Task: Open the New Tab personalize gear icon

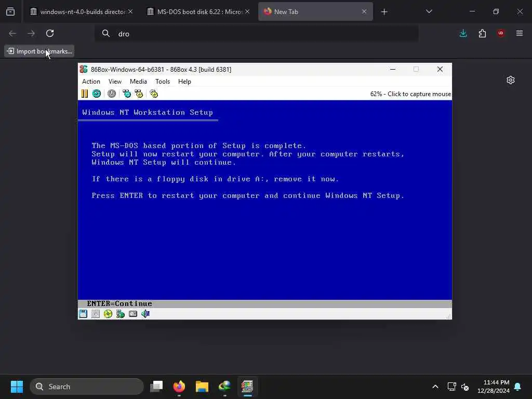Action: click(x=511, y=80)
